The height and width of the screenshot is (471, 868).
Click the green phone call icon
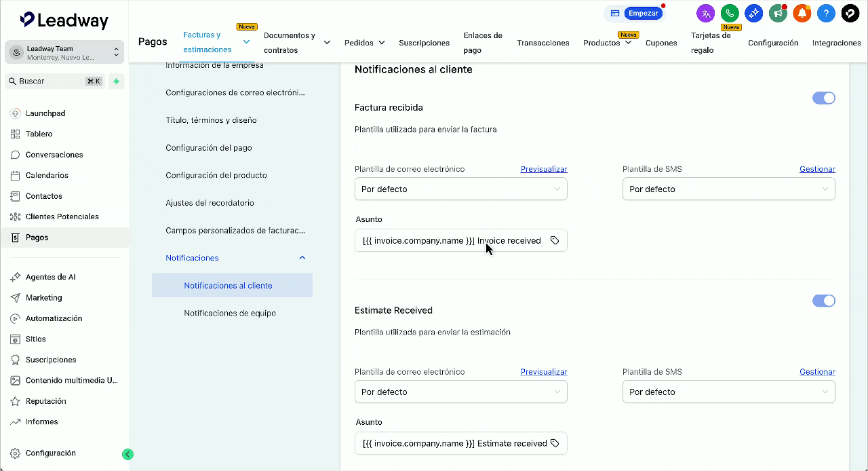[730, 13]
